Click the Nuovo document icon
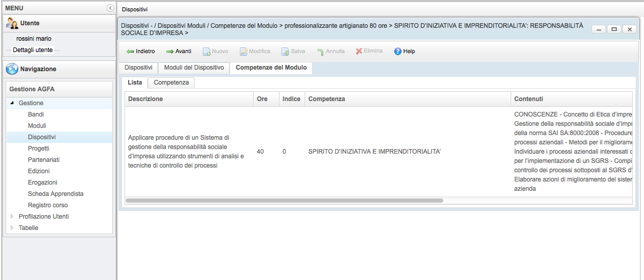The image size is (644, 280). [206, 52]
